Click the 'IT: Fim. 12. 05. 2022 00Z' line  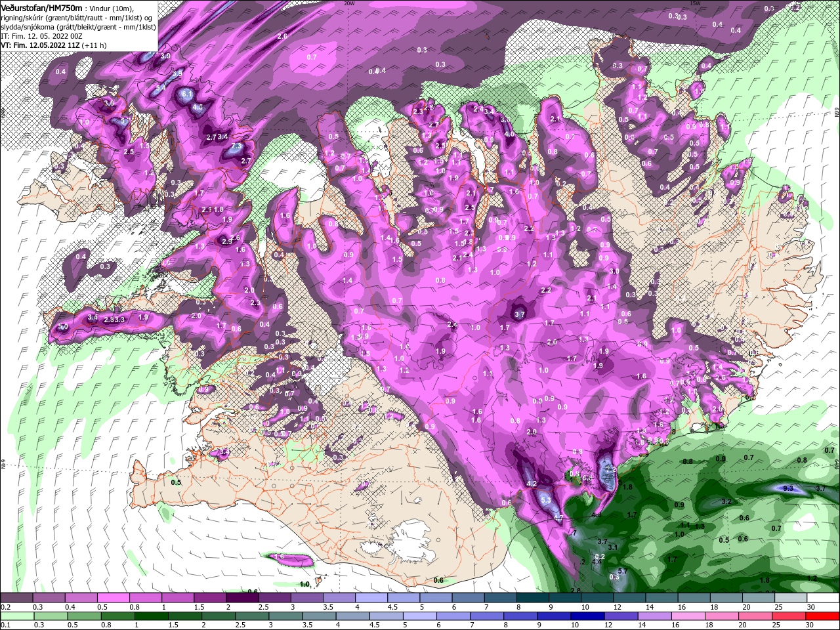pyautogui.click(x=42, y=36)
